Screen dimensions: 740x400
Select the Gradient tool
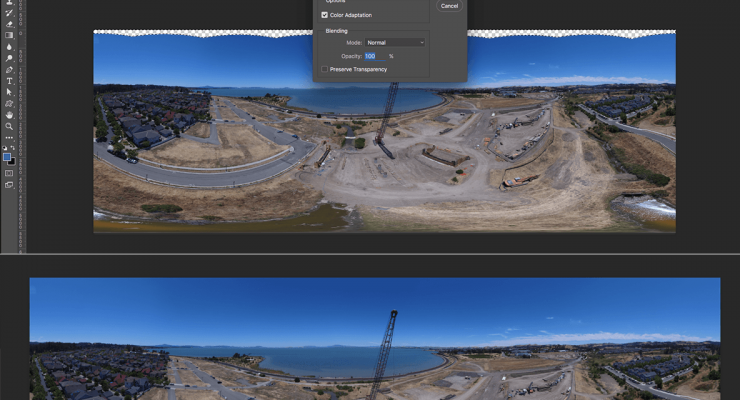coord(9,35)
